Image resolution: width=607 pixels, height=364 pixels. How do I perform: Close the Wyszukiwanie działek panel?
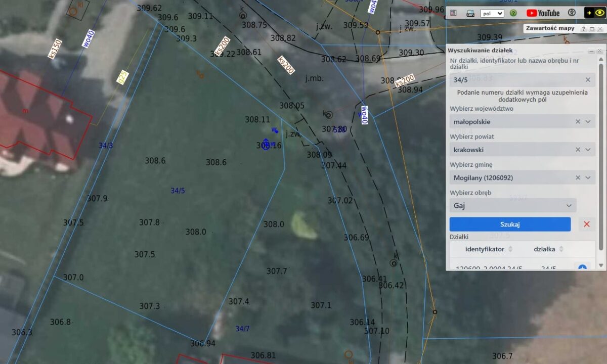pos(600,51)
